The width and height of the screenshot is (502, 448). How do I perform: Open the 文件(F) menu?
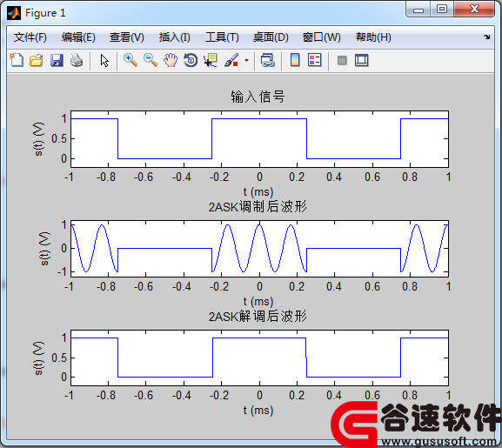pyautogui.click(x=30, y=37)
